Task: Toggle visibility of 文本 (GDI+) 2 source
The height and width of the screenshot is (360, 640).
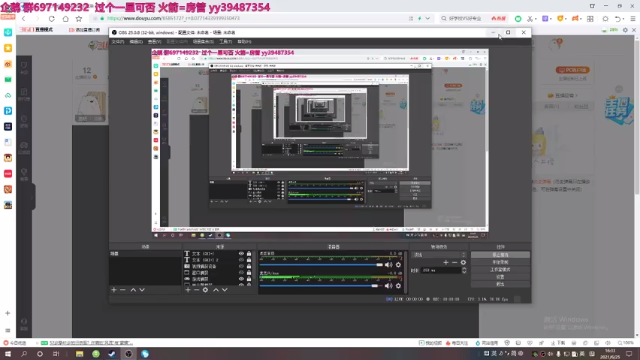Action: pos(241,260)
